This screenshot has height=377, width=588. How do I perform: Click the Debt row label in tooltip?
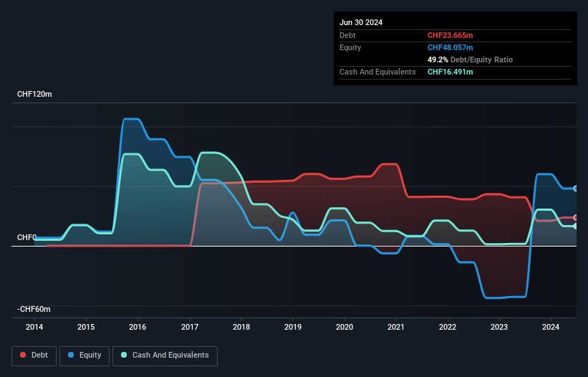point(347,35)
